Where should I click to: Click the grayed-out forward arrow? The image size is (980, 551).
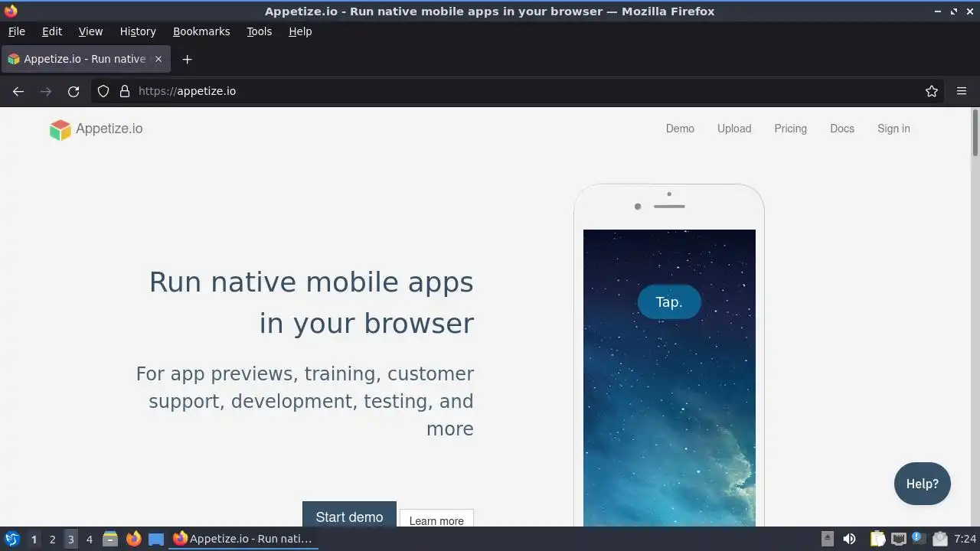click(46, 91)
